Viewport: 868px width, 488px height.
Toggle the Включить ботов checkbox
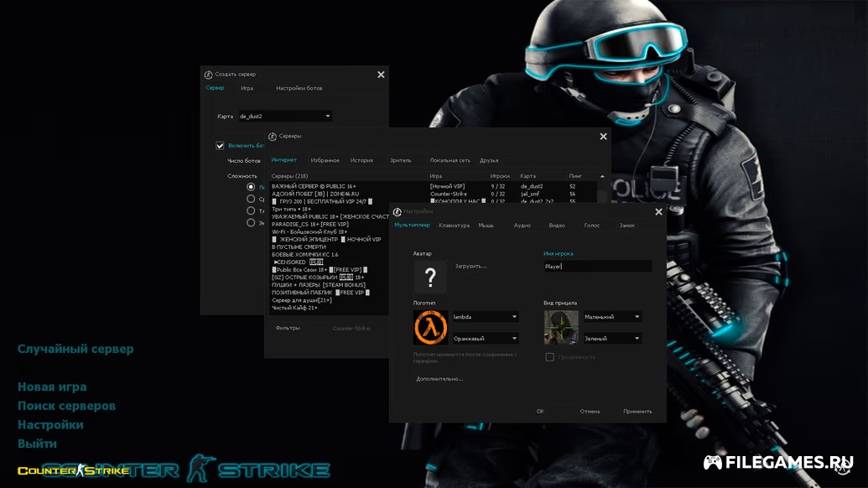[x=221, y=145]
